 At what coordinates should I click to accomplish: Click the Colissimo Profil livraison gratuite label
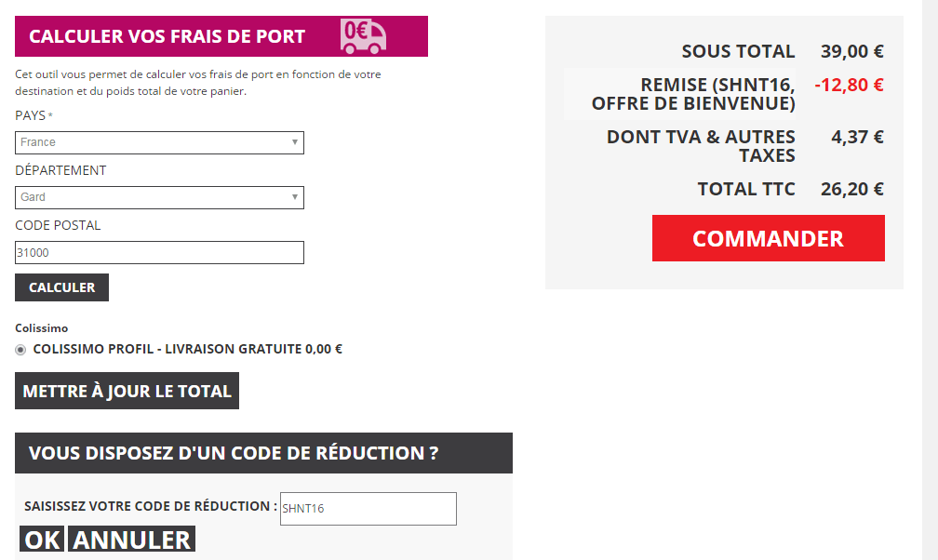point(187,350)
